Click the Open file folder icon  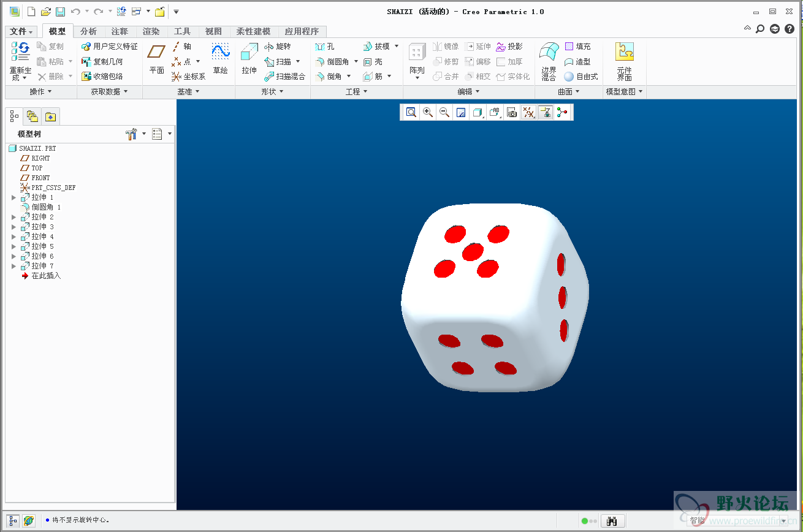point(46,12)
